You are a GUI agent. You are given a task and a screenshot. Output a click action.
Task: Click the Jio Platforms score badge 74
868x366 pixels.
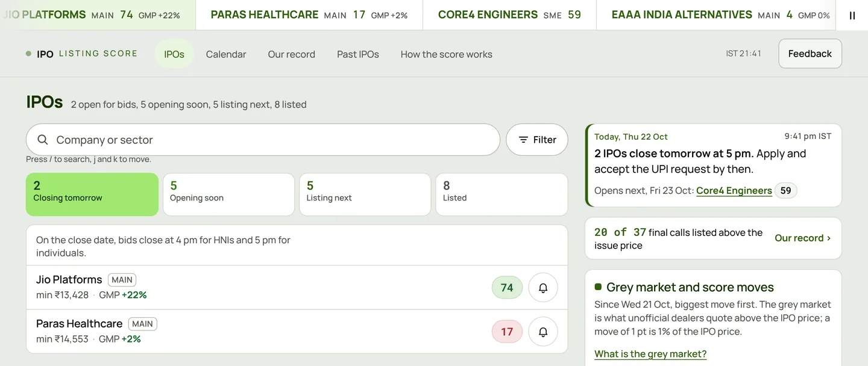(x=507, y=288)
